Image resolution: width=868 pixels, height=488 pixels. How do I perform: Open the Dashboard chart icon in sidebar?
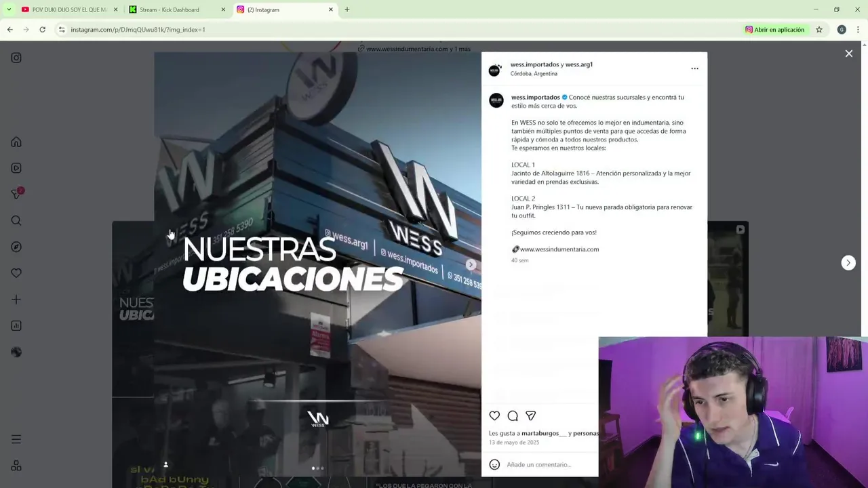[16, 325]
